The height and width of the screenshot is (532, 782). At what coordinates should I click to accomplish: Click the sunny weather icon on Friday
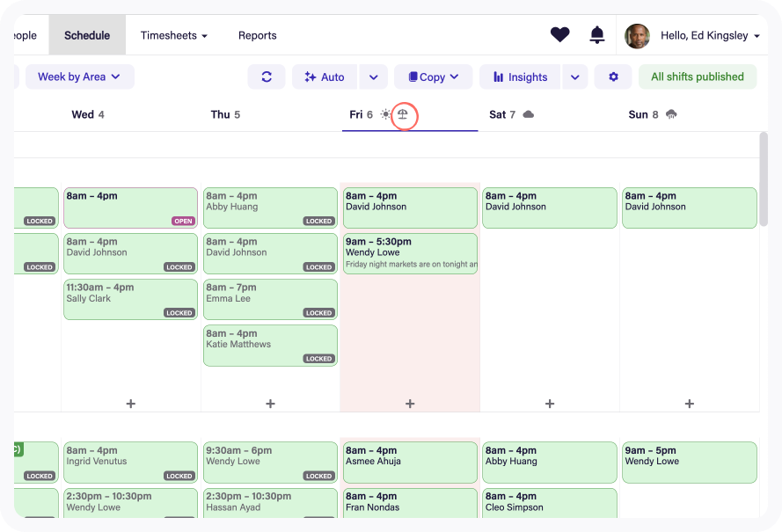385,115
